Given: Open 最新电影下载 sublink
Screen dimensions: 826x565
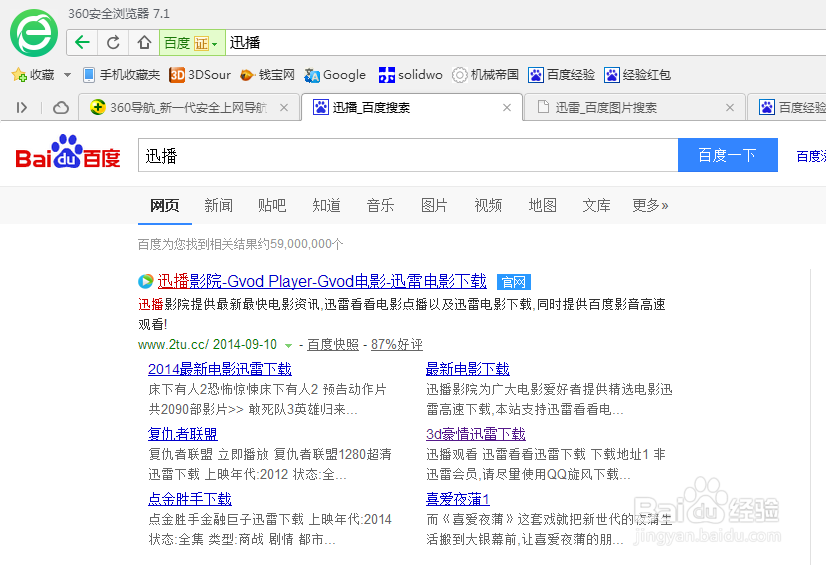Looking at the screenshot, I should click(x=468, y=369).
